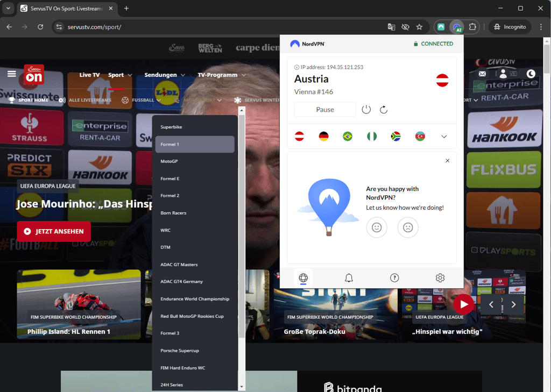Toggle dark mode moon icon on ServusTV
The height and width of the screenshot is (392, 551).
[x=531, y=74]
